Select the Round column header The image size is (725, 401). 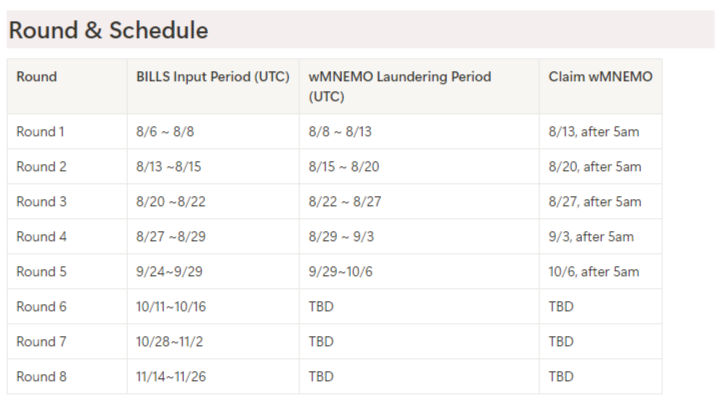point(37,77)
